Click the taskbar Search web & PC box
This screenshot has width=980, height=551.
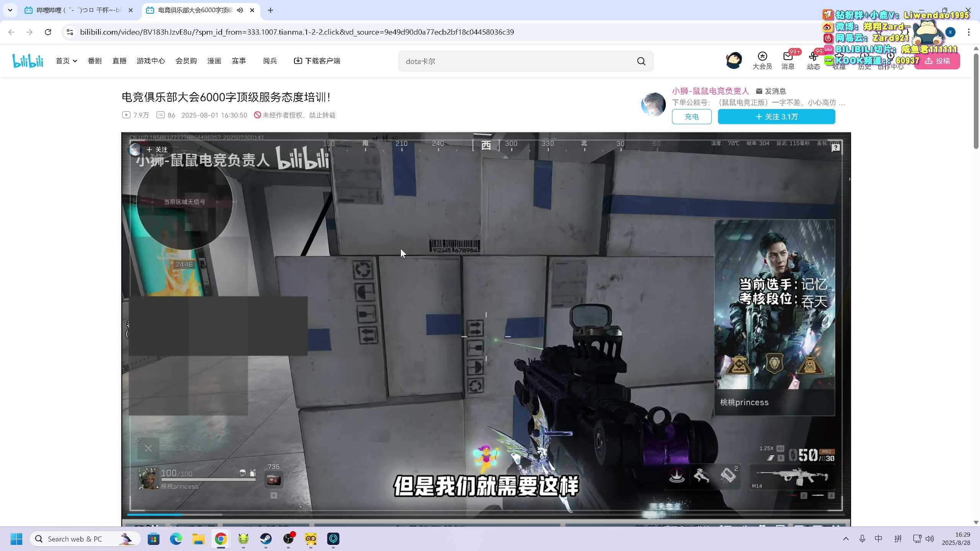(x=85, y=539)
